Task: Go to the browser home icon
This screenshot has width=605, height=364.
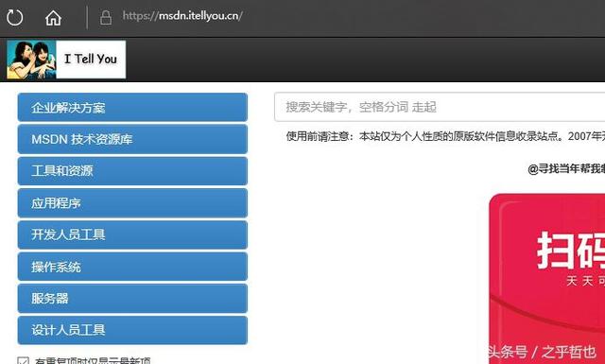Action: tap(53, 18)
